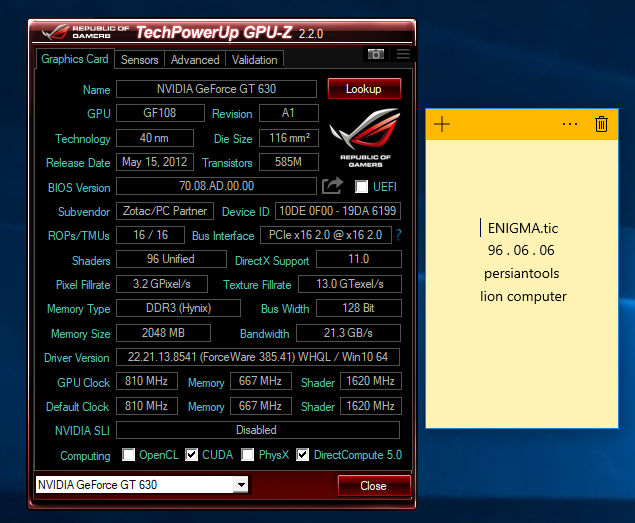635x523 pixels.
Task: Click the Lookup button
Action: point(364,89)
